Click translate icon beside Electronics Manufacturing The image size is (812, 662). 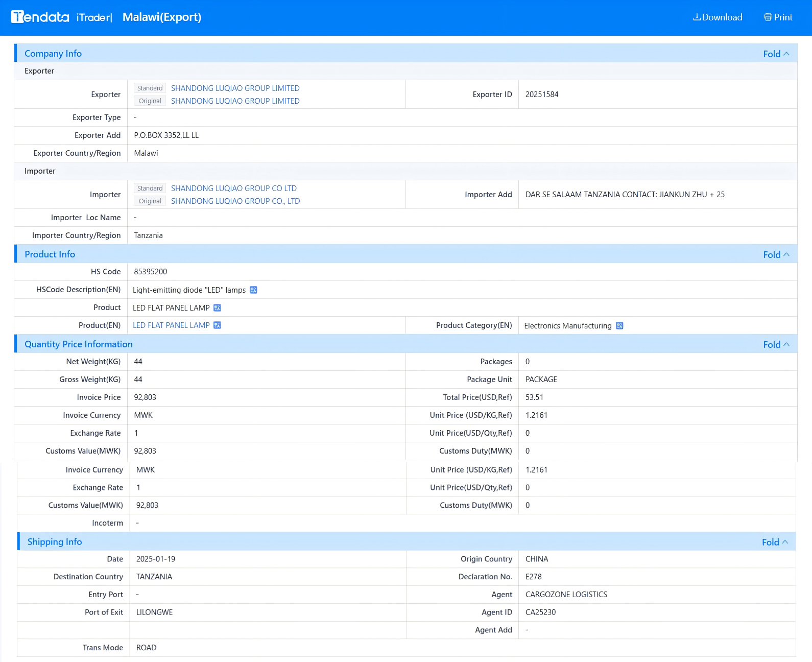(x=619, y=326)
